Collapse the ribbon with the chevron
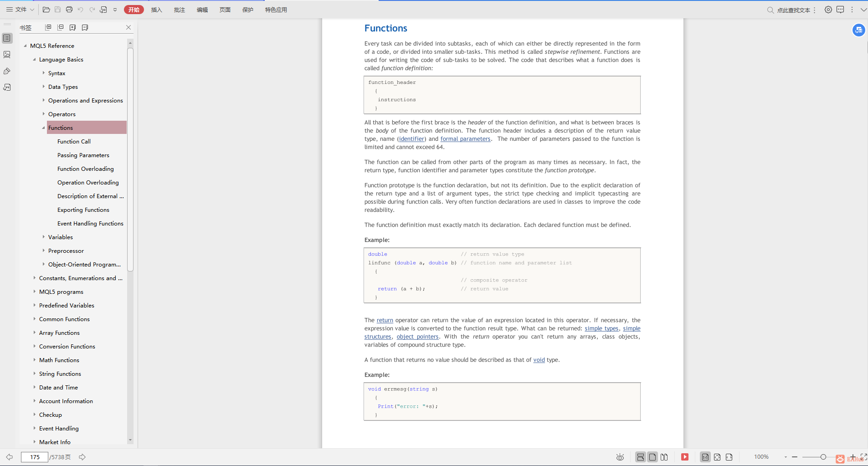868x466 pixels. (863, 10)
